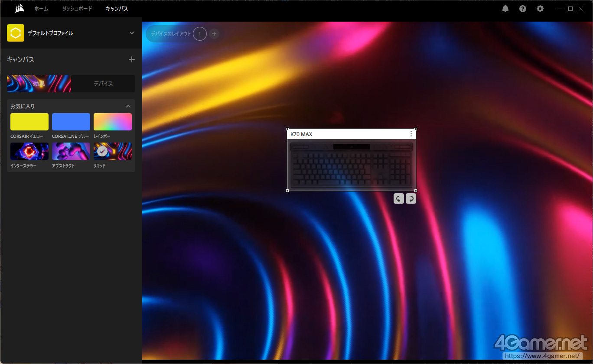593x364 pixels.
Task: Go to the ホーム tab
Action: [x=41, y=9]
